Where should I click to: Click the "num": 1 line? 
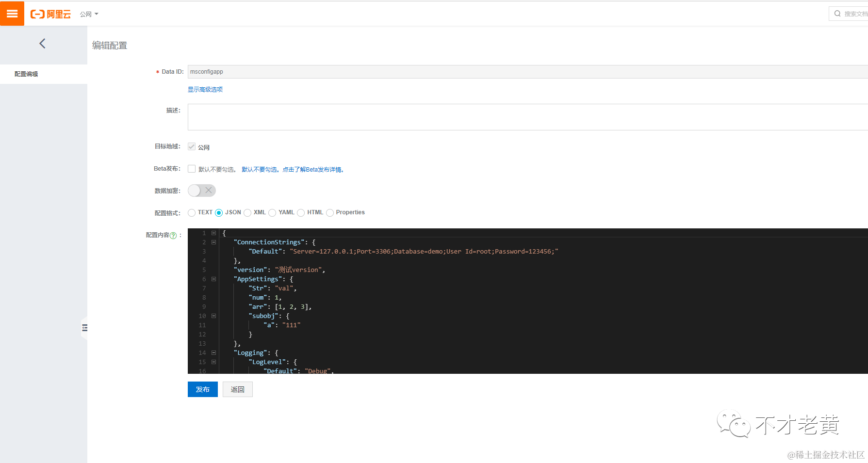point(265,298)
